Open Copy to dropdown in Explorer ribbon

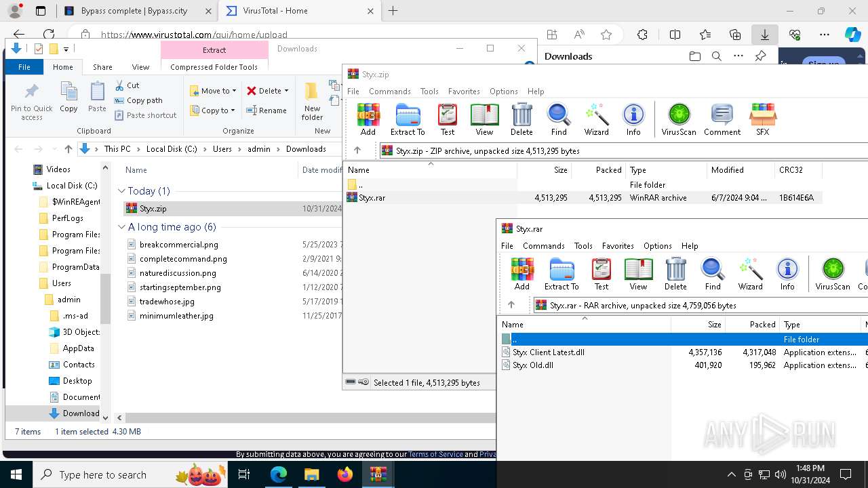[x=213, y=110]
